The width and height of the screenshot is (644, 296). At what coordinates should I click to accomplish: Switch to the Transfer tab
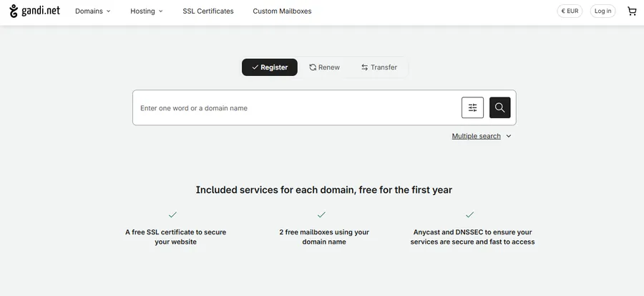coord(379,67)
